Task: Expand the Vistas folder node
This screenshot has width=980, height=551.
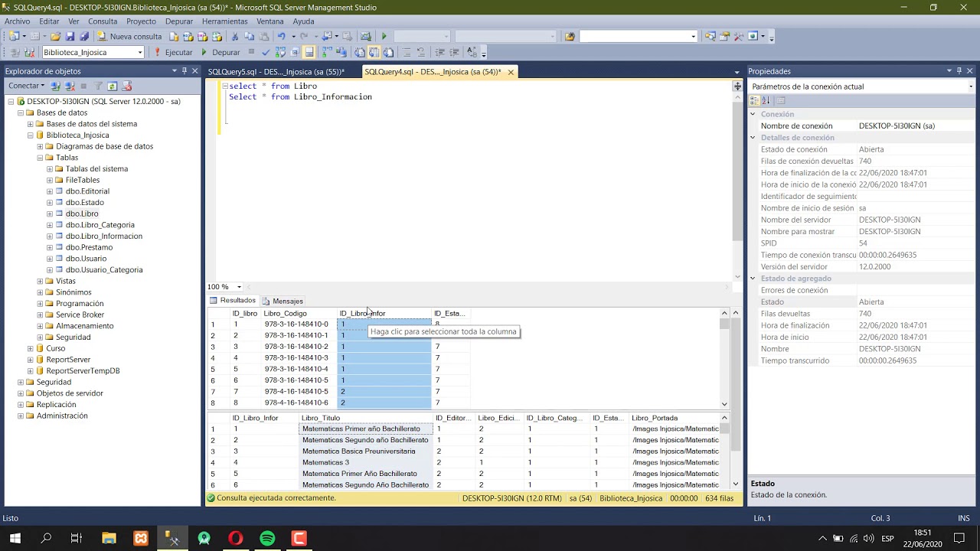Action: (40, 281)
